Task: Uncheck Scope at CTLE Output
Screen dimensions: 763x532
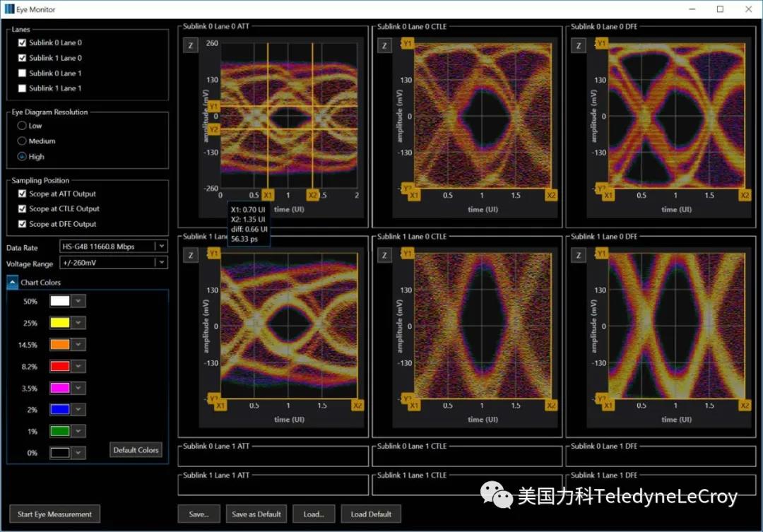Action: tap(22, 209)
